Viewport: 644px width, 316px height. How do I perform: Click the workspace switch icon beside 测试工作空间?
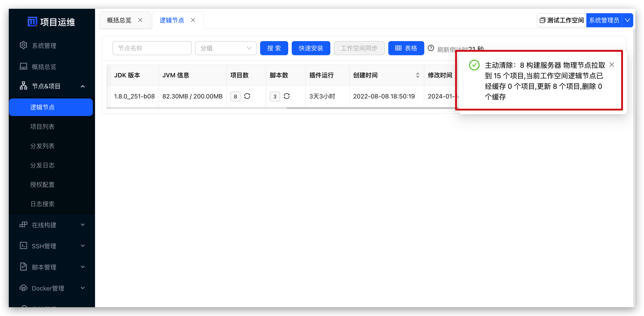pyautogui.click(x=543, y=20)
